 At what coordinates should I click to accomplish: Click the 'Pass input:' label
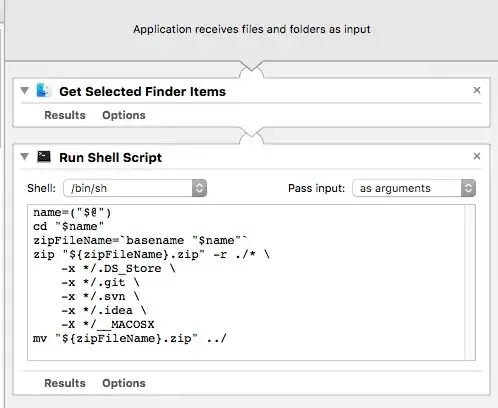pyautogui.click(x=316, y=188)
